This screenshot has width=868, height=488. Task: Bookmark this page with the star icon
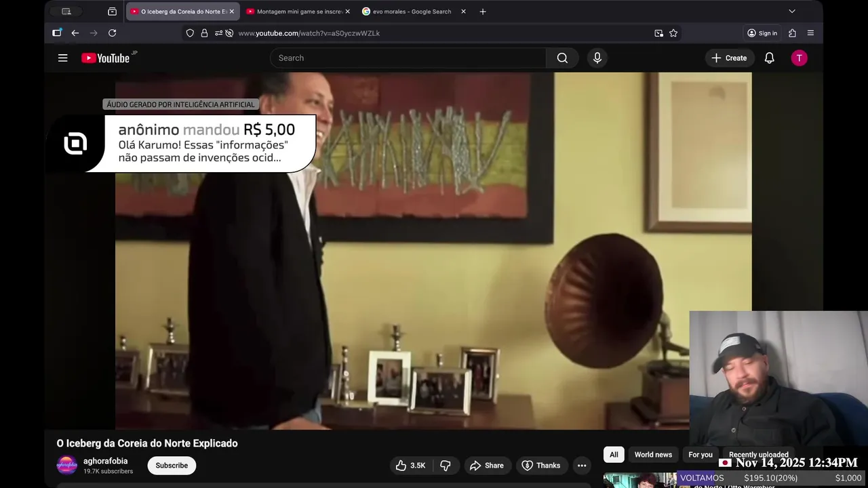pos(673,33)
